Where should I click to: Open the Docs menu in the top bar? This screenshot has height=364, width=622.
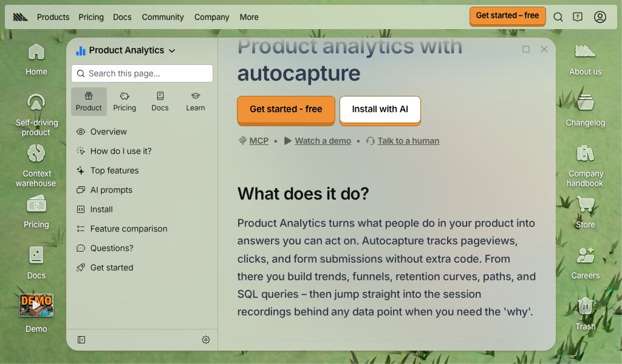[122, 17]
